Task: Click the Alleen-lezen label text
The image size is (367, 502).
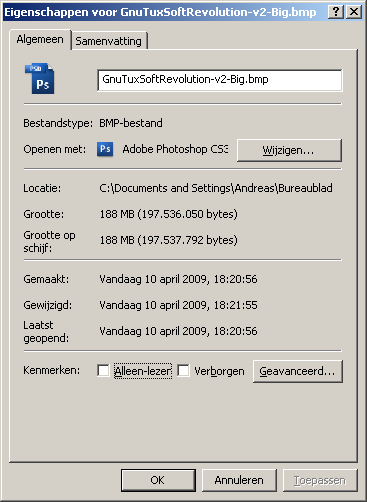Action: pos(143,371)
